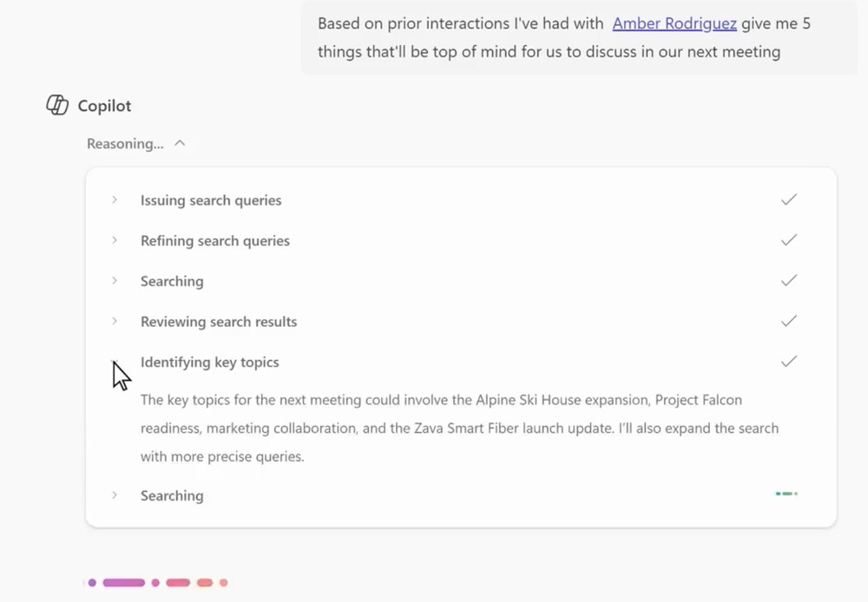Click the in-progress spinner on last Searching

(786, 494)
